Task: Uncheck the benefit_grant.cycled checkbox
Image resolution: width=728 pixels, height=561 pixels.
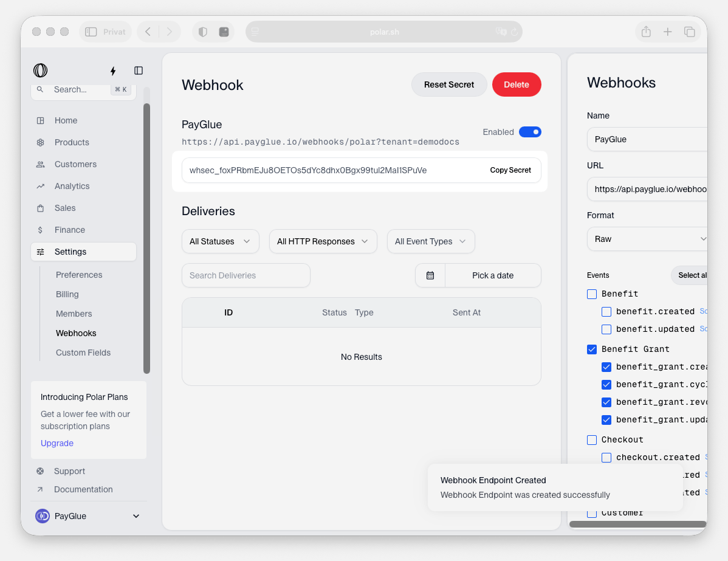Action: pyautogui.click(x=606, y=385)
